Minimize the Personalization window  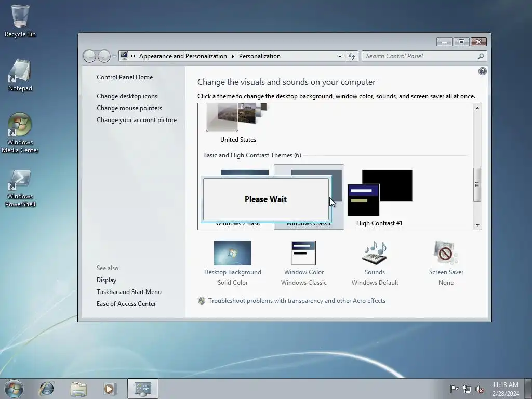pyautogui.click(x=444, y=42)
